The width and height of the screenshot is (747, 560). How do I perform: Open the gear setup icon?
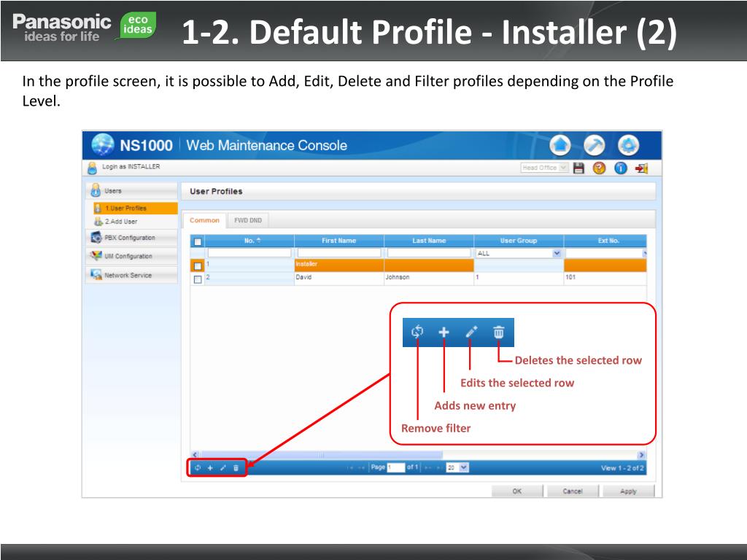tap(628, 145)
